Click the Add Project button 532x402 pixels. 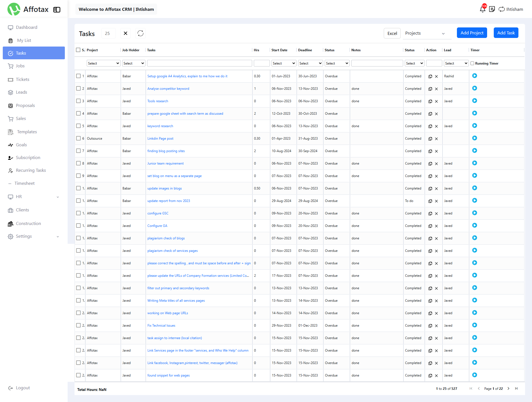click(472, 33)
